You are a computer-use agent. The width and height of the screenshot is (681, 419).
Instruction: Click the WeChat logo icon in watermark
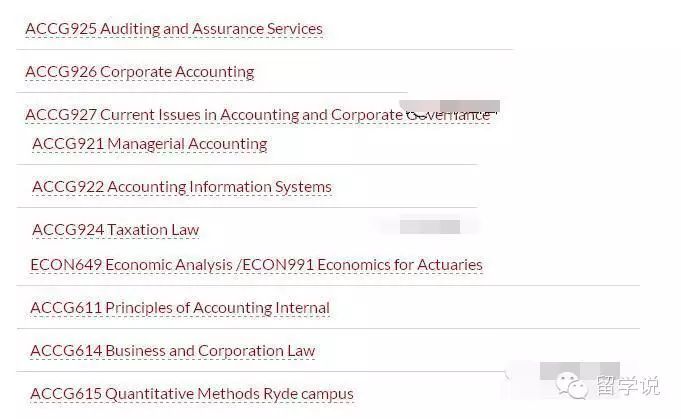click(572, 385)
